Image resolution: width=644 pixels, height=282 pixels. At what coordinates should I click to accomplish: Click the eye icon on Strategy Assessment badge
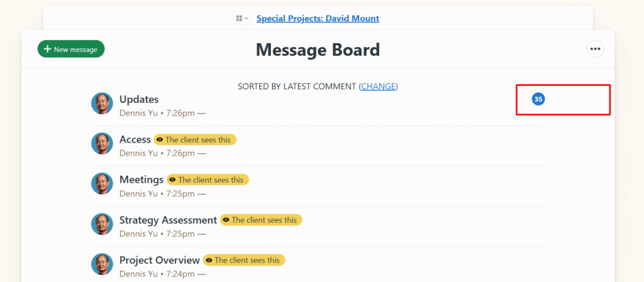[226, 220]
